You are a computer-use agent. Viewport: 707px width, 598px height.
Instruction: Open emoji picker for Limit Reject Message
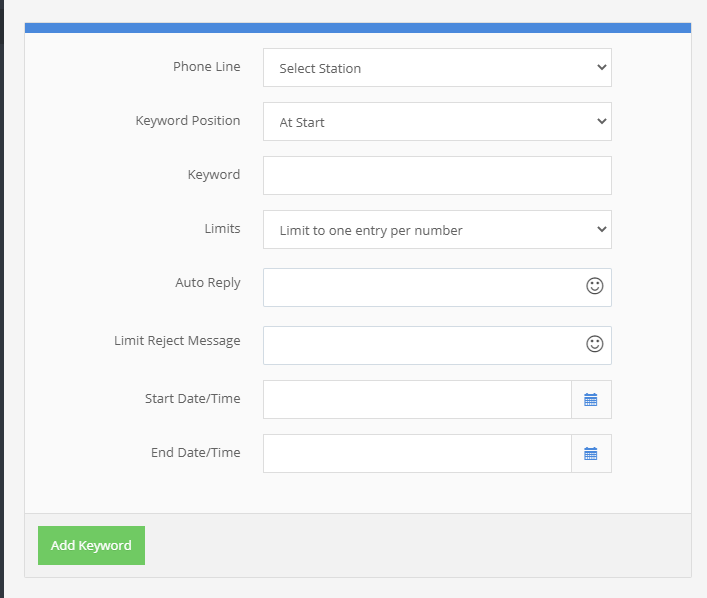(594, 344)
